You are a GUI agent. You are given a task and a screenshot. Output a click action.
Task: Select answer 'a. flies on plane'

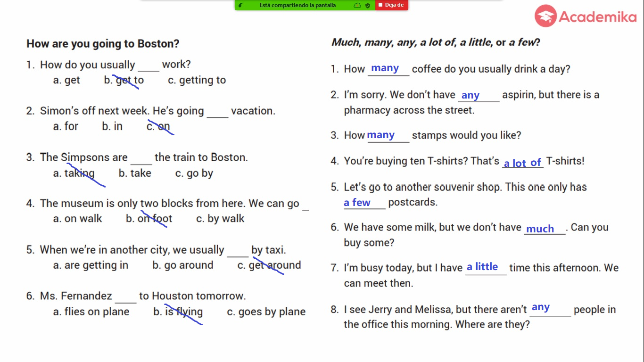(91, 312)
